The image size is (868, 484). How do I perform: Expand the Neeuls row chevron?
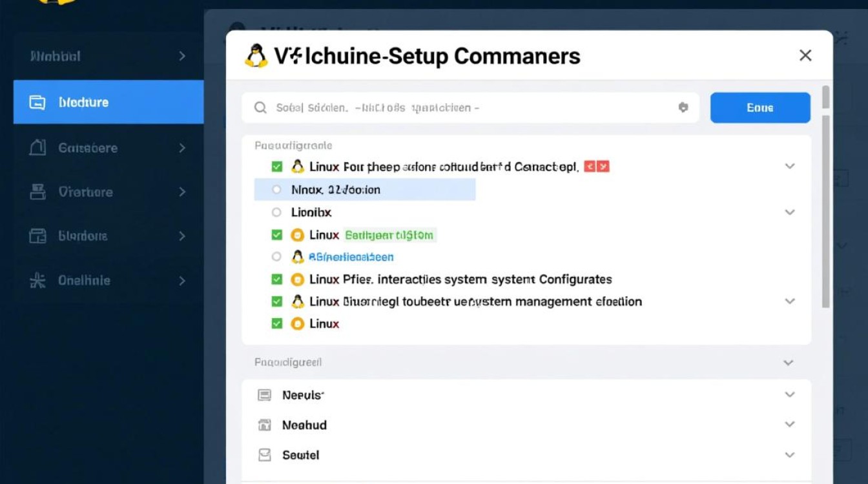pyautogui.click(x=789, y=395)
